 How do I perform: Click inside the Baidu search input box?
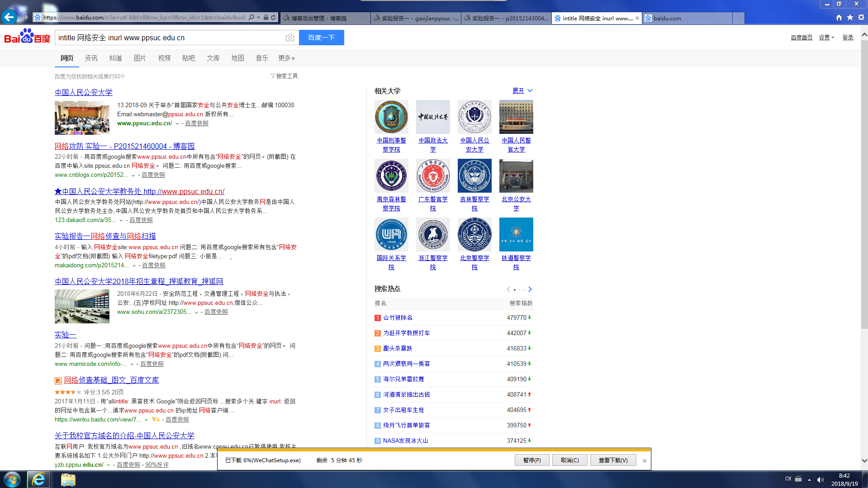coord(170,38)
